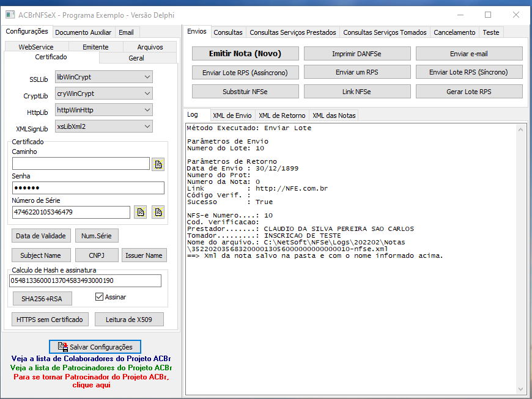Click the CNPJ button
This screenshot has width=532, height=399.
tap(97, 255)
